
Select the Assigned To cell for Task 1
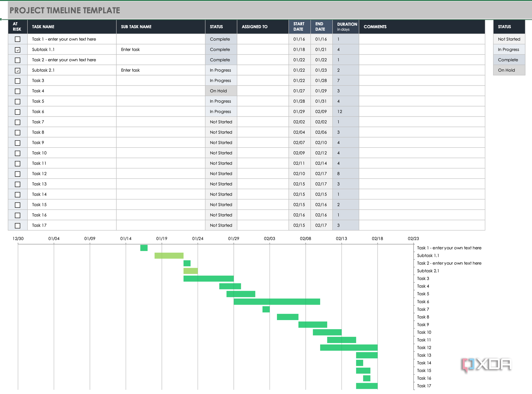tap(262, 39)
